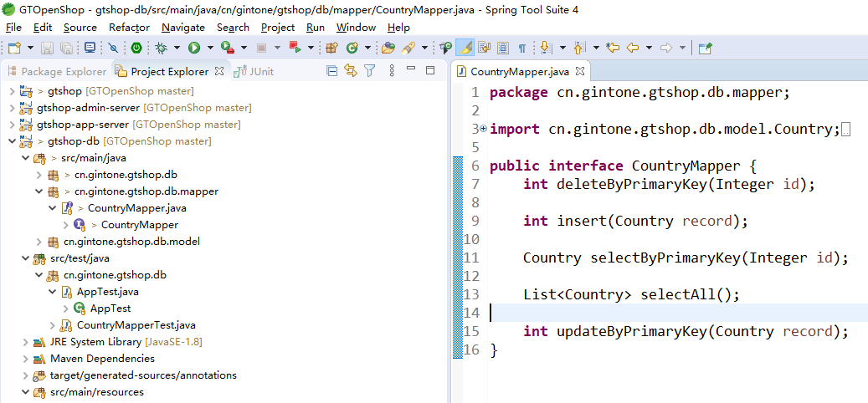Click selectByPrimaryKey method name in editor
This screenshot has width=868, height=403.
(x=665, y=258)
